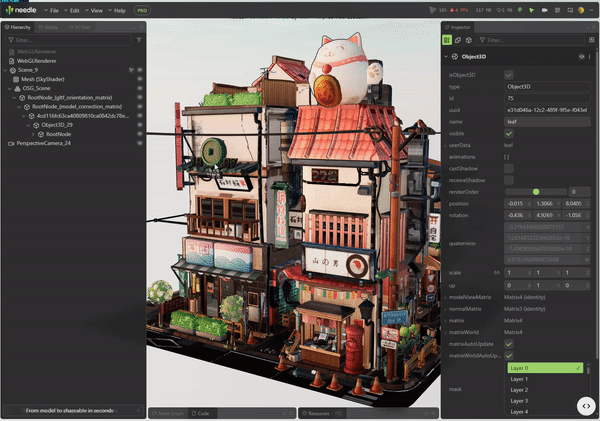Click the icon right of Inspector filter
This screenshot has width=600, height=421.
coord(592,40)
